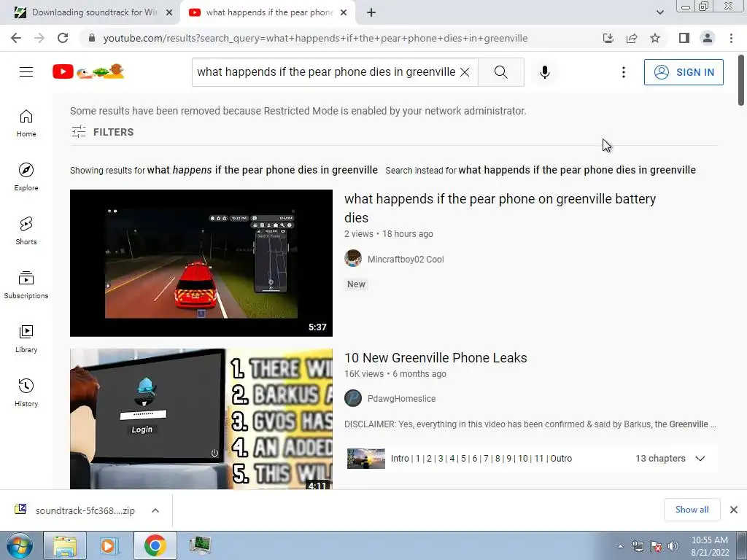747x560 pixels.
Task: Open the search FILTERS panel
Action: [x=102, y=132]
